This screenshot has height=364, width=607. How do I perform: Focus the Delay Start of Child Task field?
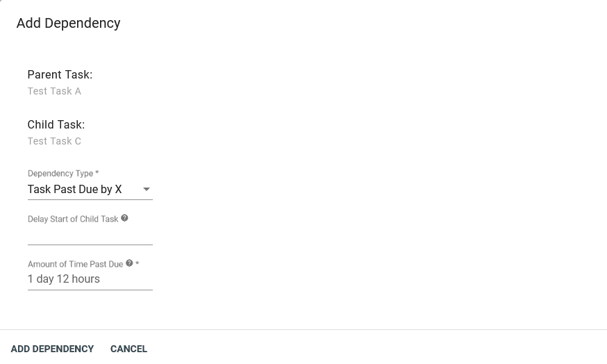coord(90,235)
